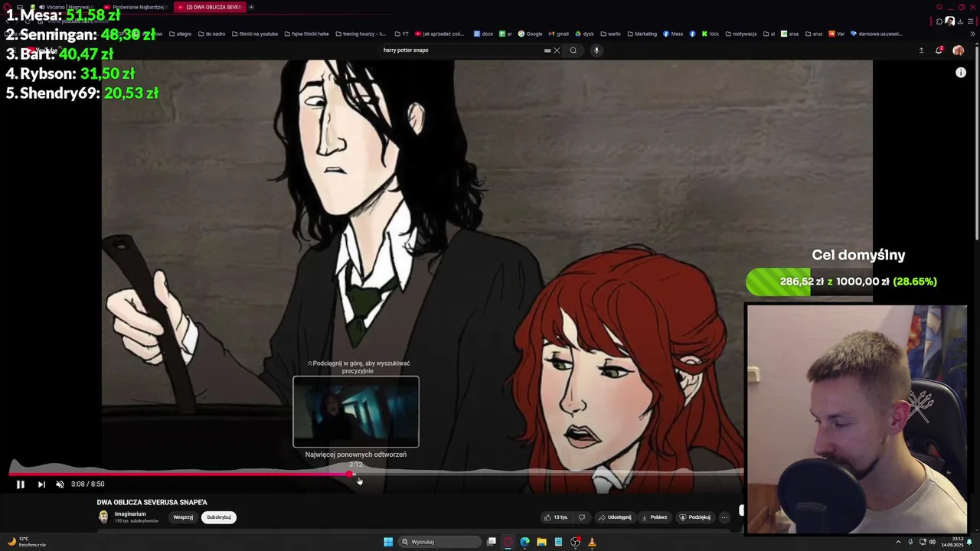Image resolution: width=980 pixels, height=551 pixels.
Task: Open VLC media player from taskbar
Action: coord(592,542)
